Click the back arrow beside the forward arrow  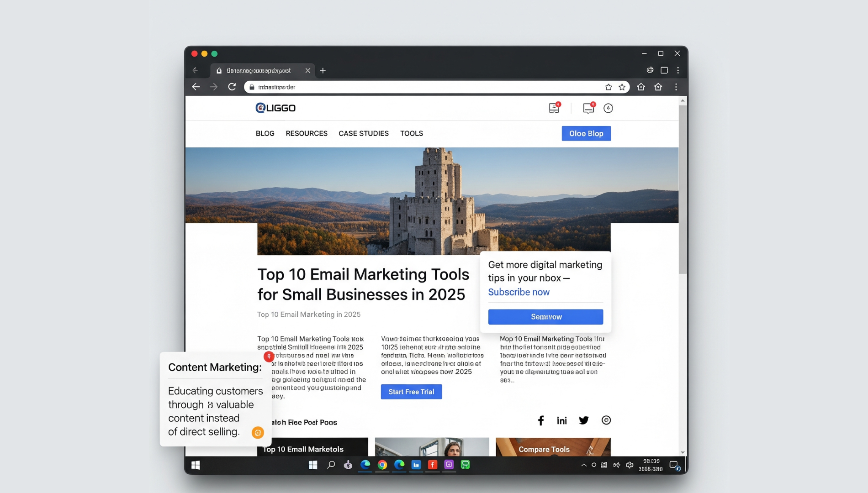[196, 87]
